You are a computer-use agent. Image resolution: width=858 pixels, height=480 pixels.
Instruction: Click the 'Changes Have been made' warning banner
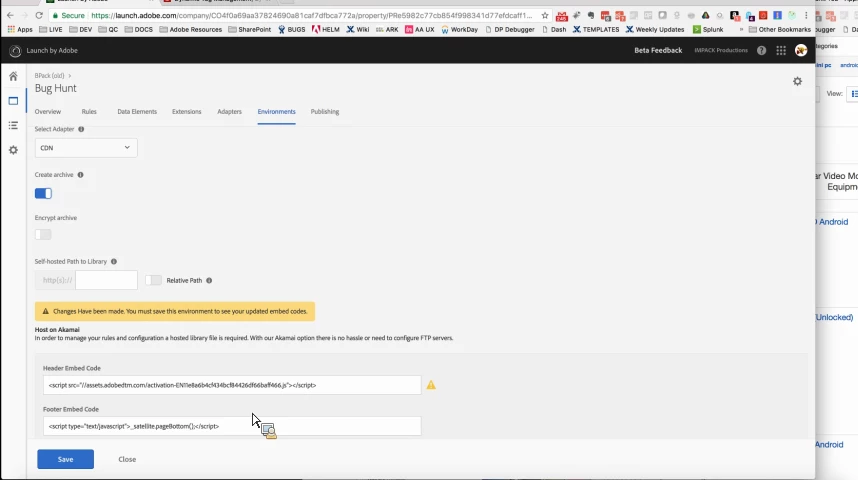(x=175, y=311)
